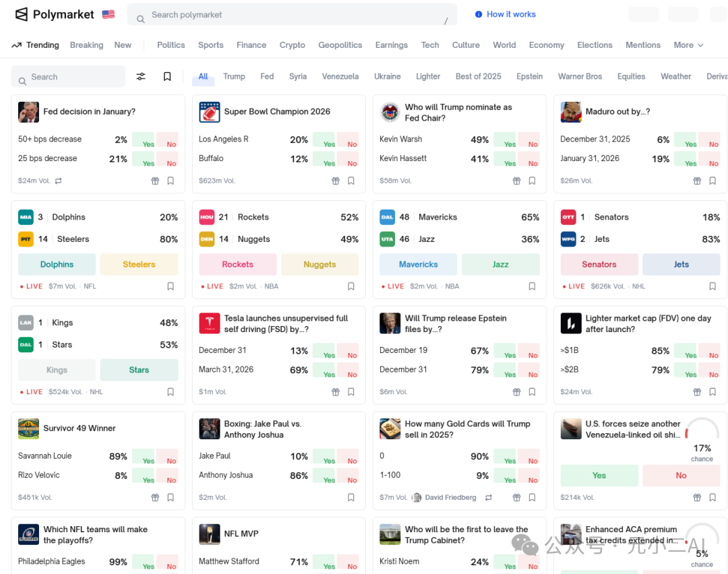The height and width of the screenshot is (574, 728).
Task: Open the Survivor 49 Winner market title
Action: pyautogui.click(x=80, y=428)
